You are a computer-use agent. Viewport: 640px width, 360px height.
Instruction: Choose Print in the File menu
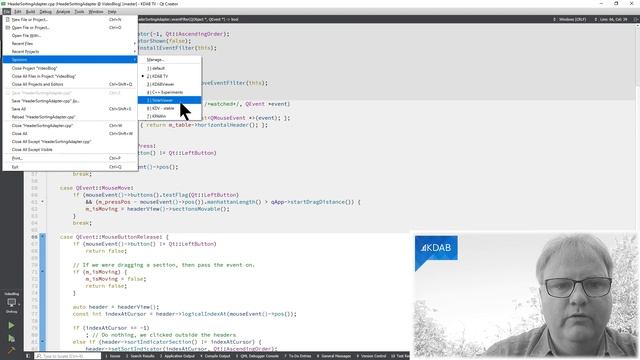(70, 158)
